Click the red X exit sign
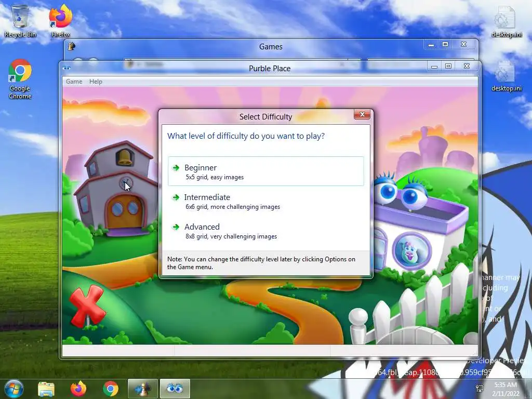This screenshot has width=532, height=399. [x=87, y=305]
